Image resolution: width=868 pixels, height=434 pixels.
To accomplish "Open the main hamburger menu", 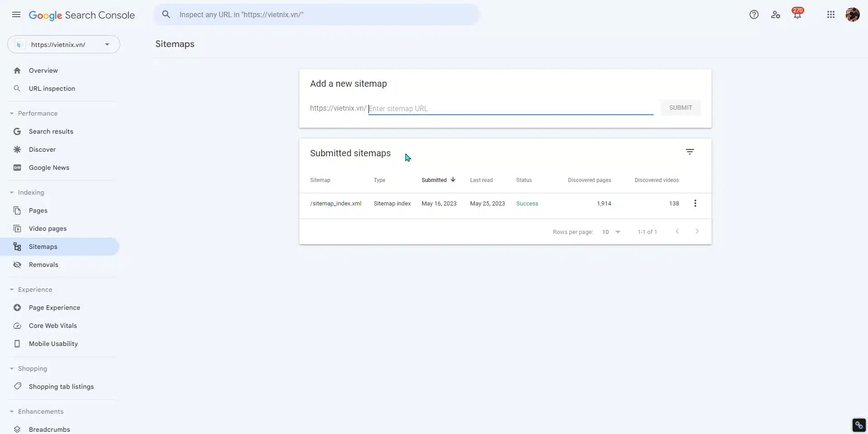I will (16, 14).
